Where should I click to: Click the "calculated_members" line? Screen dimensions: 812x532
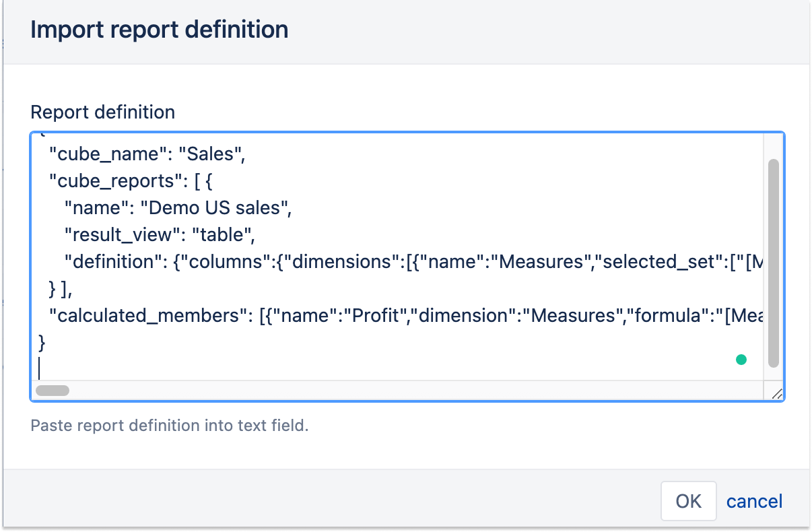(x=202, y=315)
